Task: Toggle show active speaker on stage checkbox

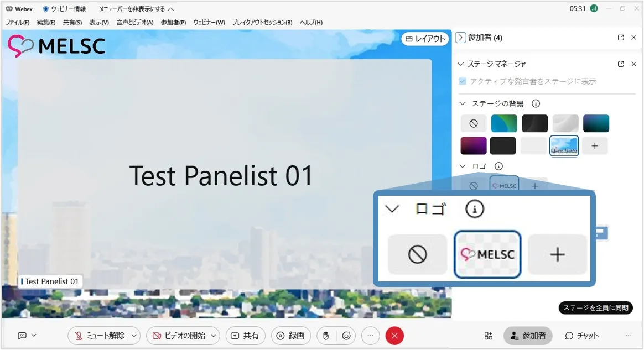Action: (x=463, y=81)
